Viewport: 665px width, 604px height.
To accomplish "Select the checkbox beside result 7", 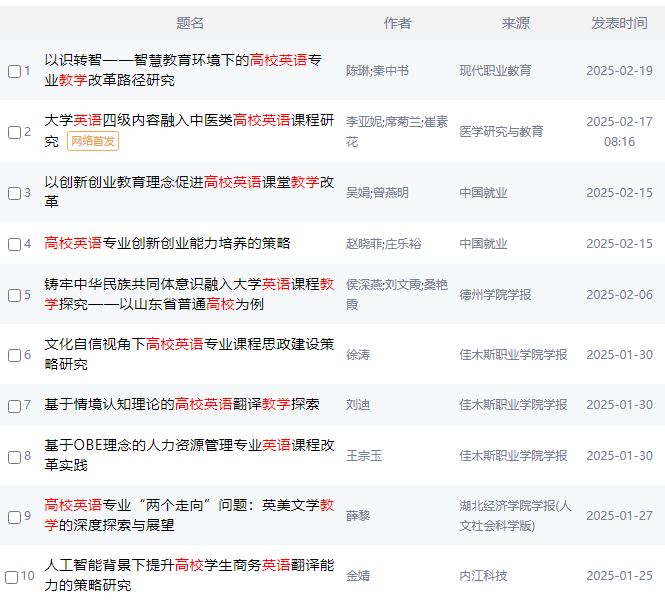I will [14, 406].
